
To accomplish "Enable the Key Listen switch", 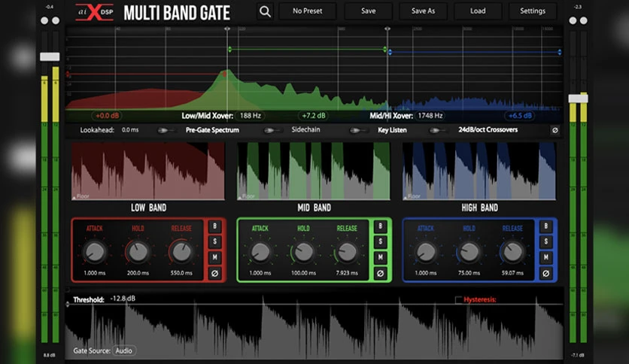I will 357,130.
